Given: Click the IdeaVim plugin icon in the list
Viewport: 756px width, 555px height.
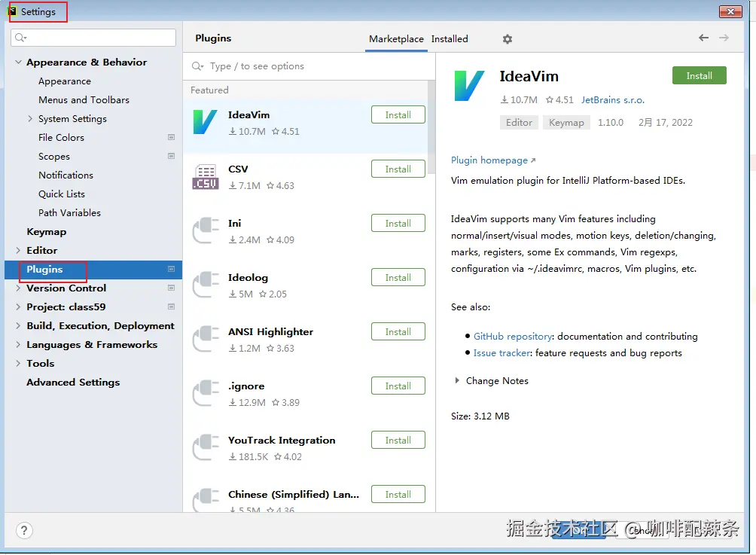Looking at the screenshot, I should 205,122.
